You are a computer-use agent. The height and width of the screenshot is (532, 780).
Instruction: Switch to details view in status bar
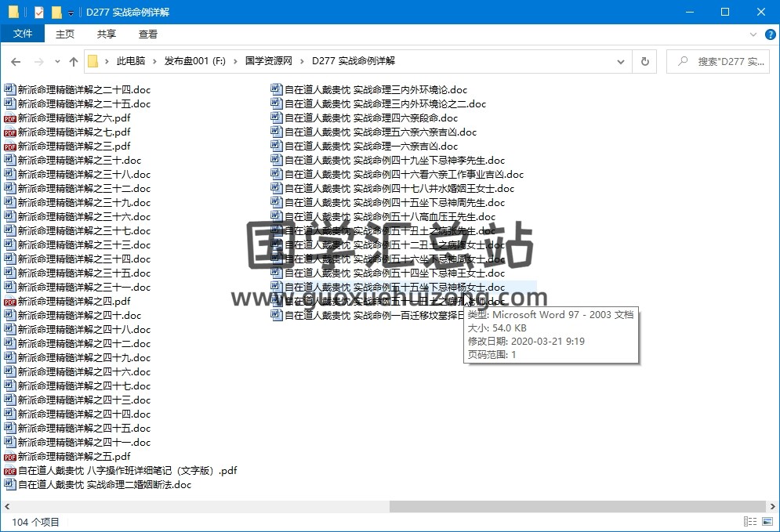point(749,522)
